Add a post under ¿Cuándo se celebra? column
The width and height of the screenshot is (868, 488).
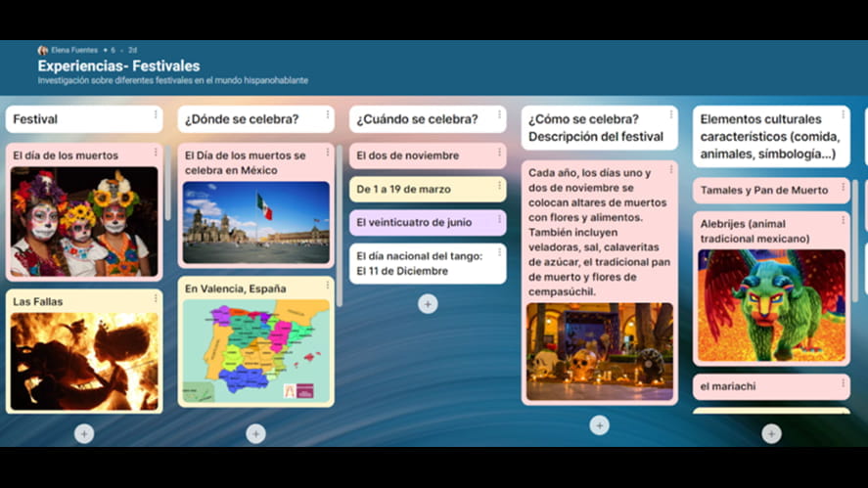(428, 303)
